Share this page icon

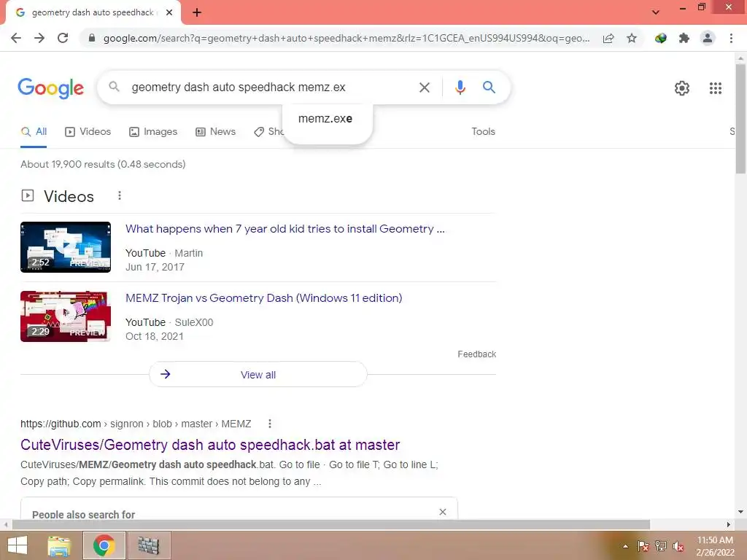pos(608,39)
